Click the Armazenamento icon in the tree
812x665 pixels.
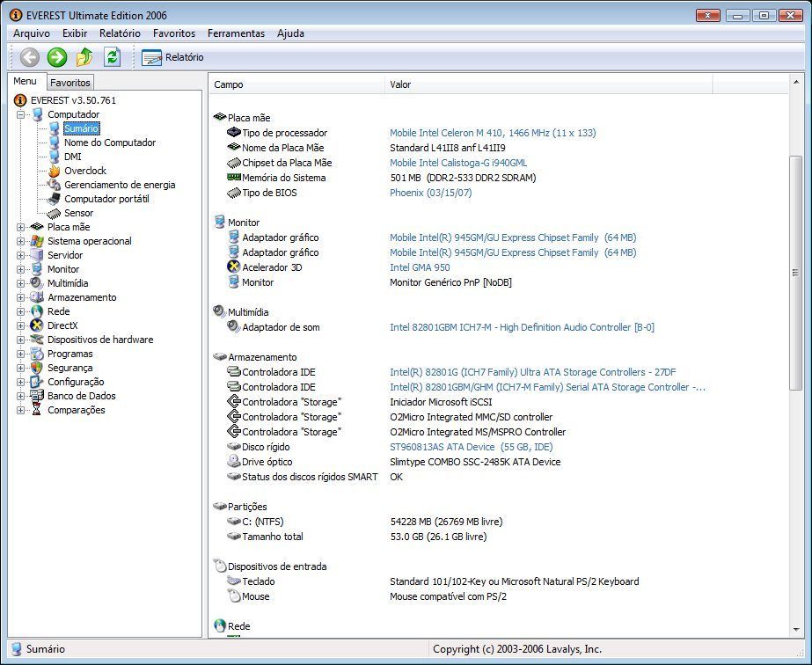pyautogui.click(x=37, y=297)
